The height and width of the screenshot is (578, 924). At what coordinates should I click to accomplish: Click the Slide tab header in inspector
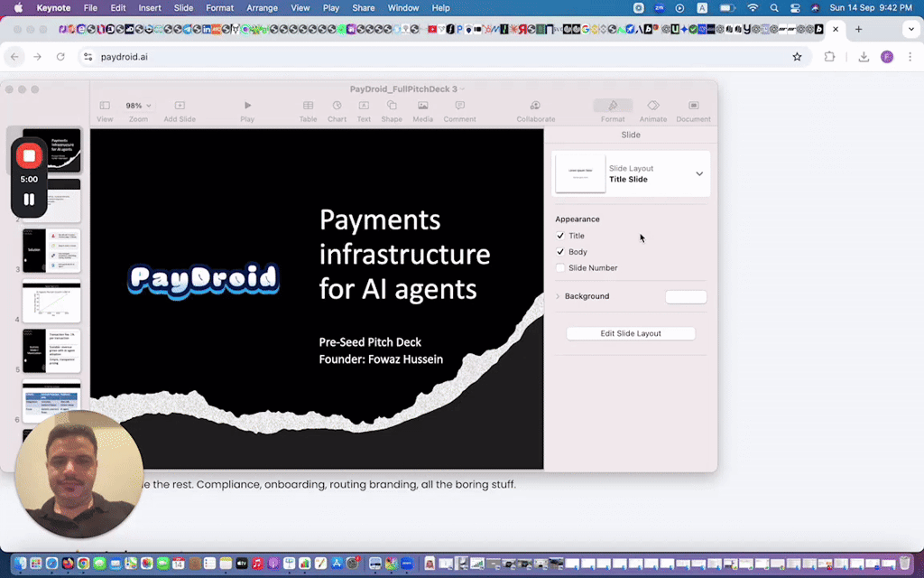[x=631, y=135]
